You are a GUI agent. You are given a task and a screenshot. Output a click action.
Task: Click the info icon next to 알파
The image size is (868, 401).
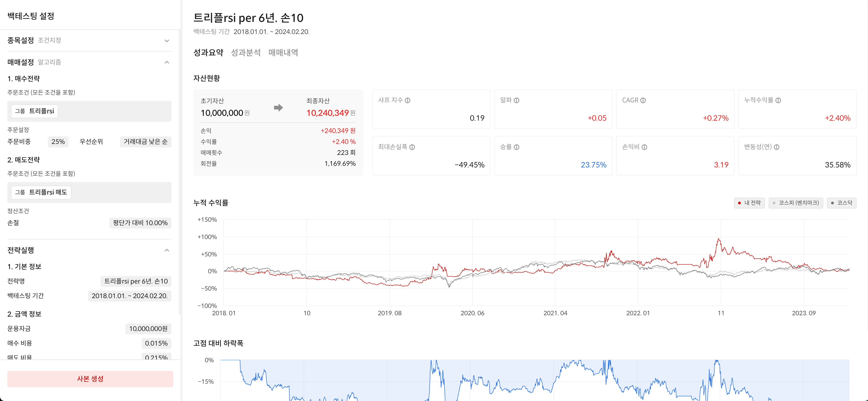pyautogui.click(x=516, y=100)
